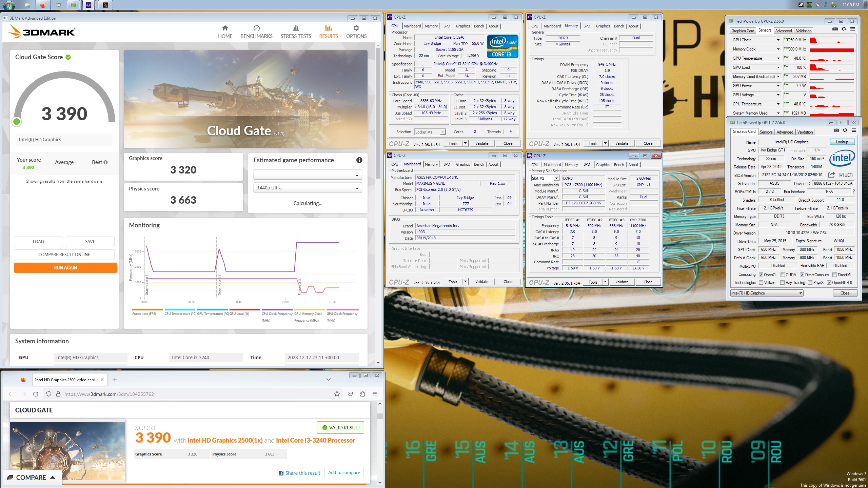Expand Memory Clock sensor dropdown
868x488 pixels.
[x=778, y=49]
